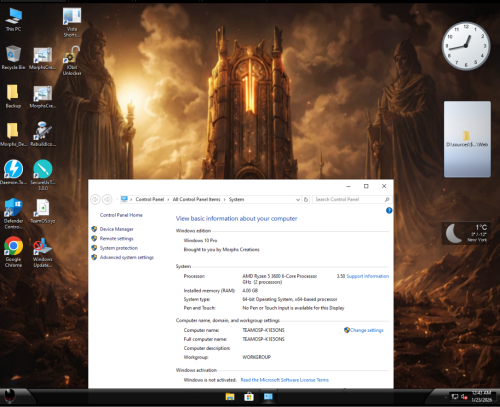Launch the RebuildIco... robot shortcut
Viewport: 500px width, 407px height.
[x=42, y=134]
